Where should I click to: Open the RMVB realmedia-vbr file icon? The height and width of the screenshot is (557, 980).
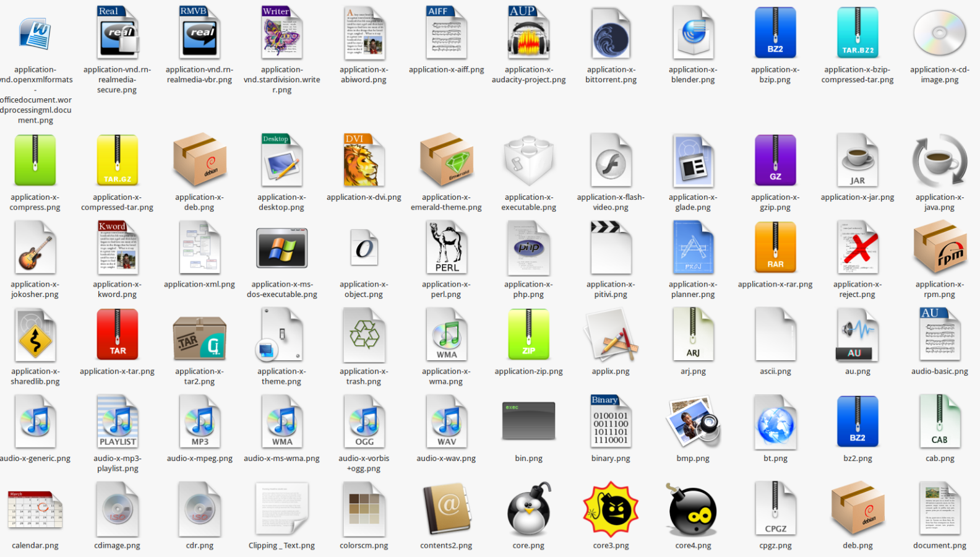click(x=199, y=33)
